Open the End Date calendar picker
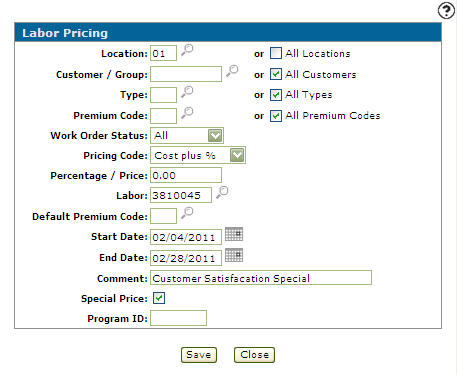457x375 pixels. tap(234, 255)
